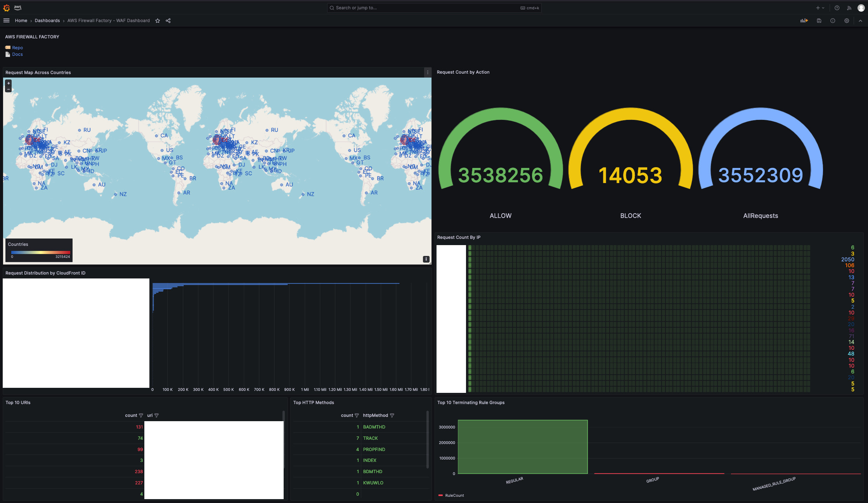Click the Search or jump to field
The image size is (868, 503).
click(434, 8)
